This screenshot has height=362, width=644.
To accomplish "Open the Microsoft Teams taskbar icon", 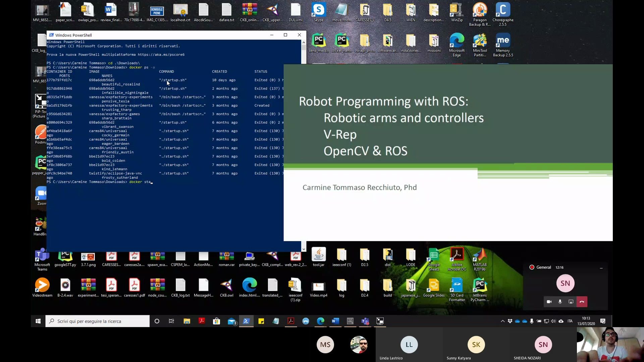I will (365, 321).
